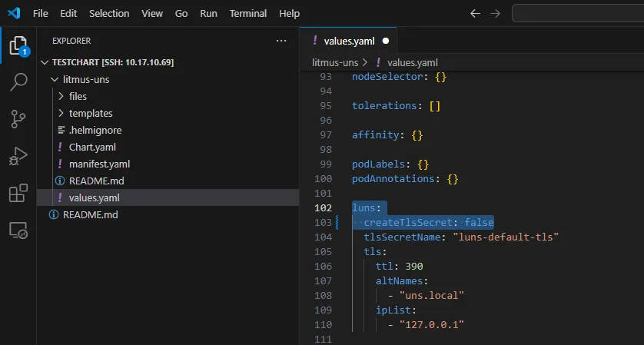
Task: Click line number 102 in gutter
Action: click(324, 207)
